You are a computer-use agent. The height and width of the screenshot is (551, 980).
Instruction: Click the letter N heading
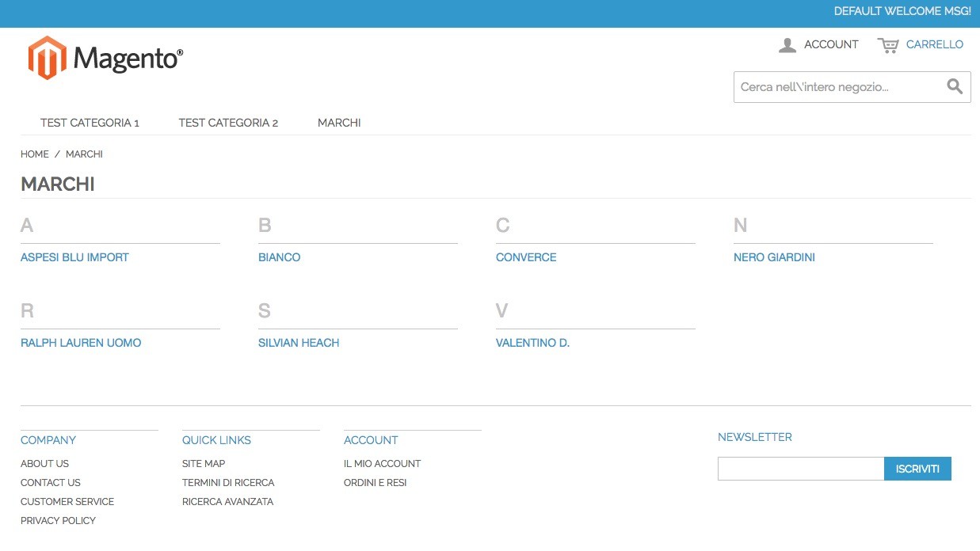(x=740, y=226)
